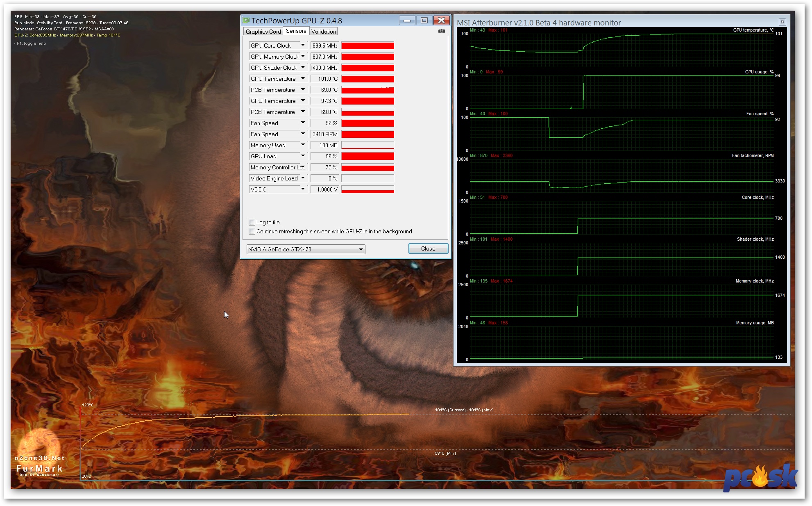Click the Fan speed % graph in Afterburner

(x=621, y=134)
